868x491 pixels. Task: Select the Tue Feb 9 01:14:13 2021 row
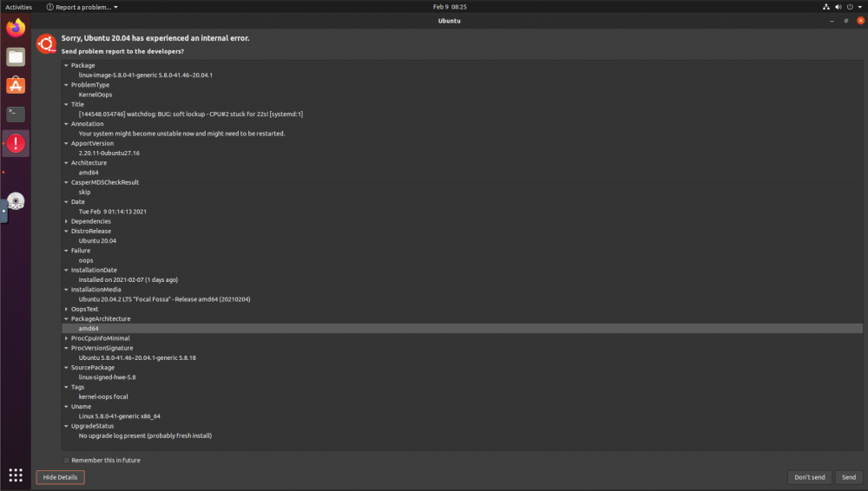click(x=463, y=212)
